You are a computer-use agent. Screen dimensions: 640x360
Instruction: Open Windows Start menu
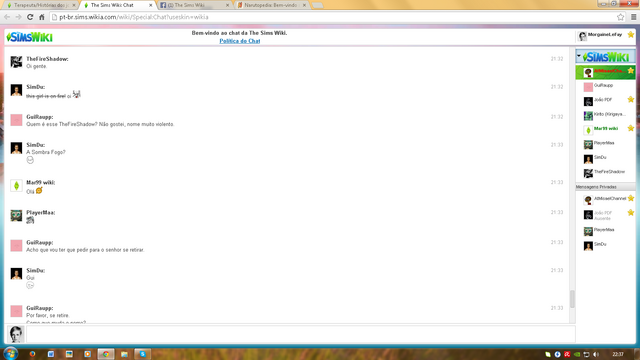11,353
